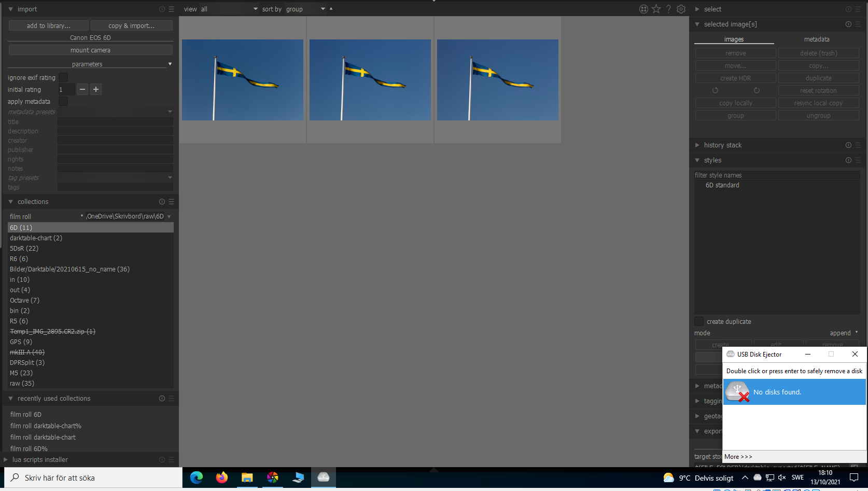Expand the lua scripts installer module
The image size is (868, 491).
(x=6, y=460)
